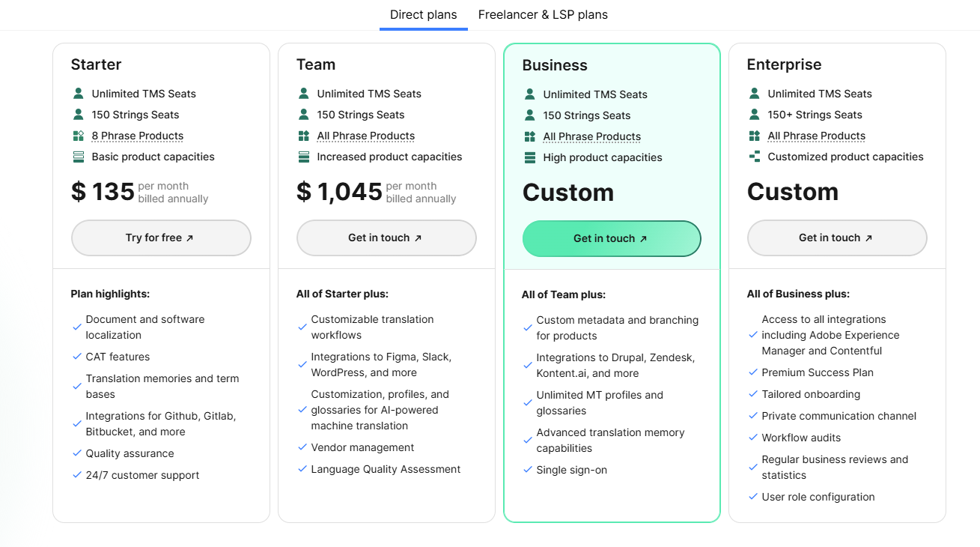Switch to the Freelancer & LSP plans tab
980x547 pixels.
(543, 14)
